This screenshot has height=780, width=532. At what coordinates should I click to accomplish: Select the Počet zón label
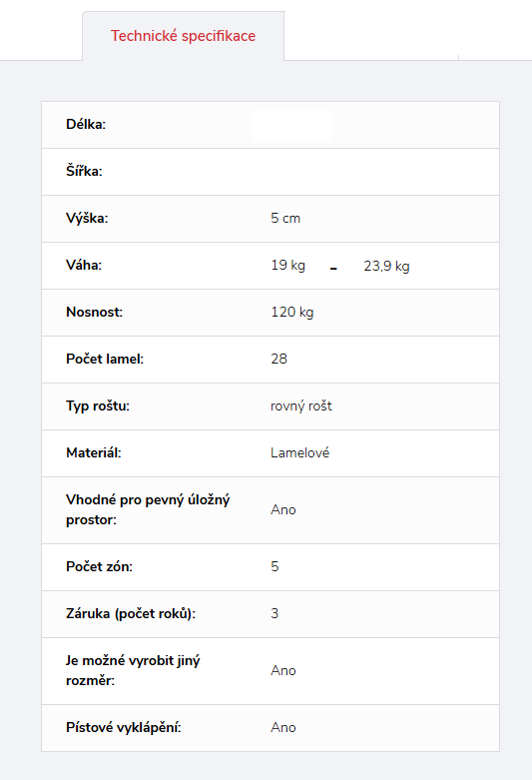point(100,566)
